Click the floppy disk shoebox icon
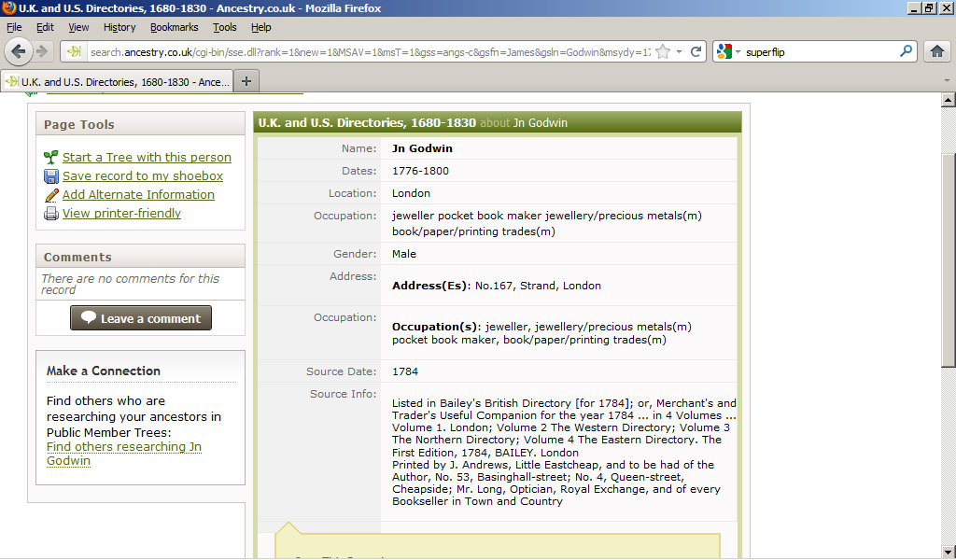Screen dimensions: 956x560 pyautogui.click(x=51, y=176)
